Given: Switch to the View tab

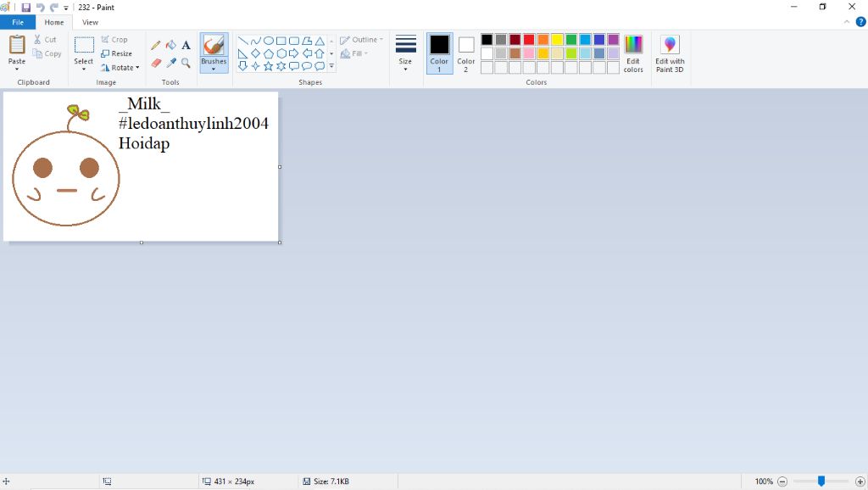Looking at the screenshot, I should (90, 22).
